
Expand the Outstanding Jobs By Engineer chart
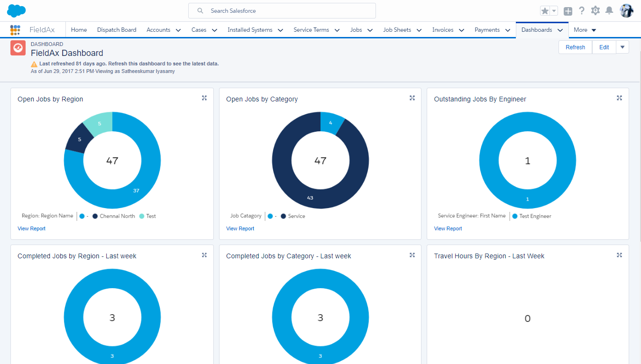tap(619, 98)
